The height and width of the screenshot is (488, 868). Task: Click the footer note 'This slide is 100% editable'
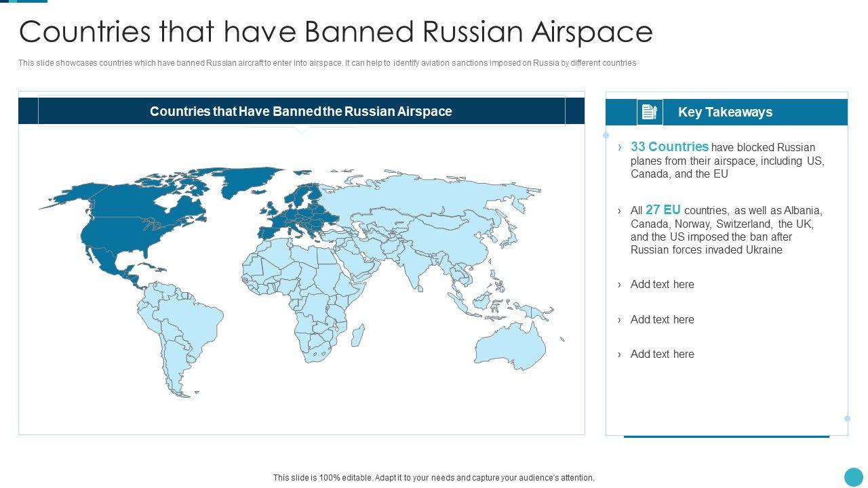(x=434, y=478)
